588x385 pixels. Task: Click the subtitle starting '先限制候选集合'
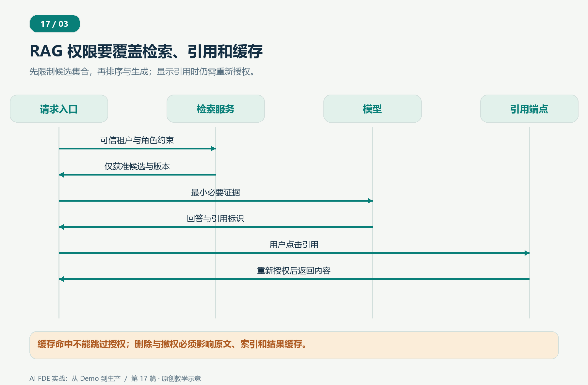click(142, 71)
